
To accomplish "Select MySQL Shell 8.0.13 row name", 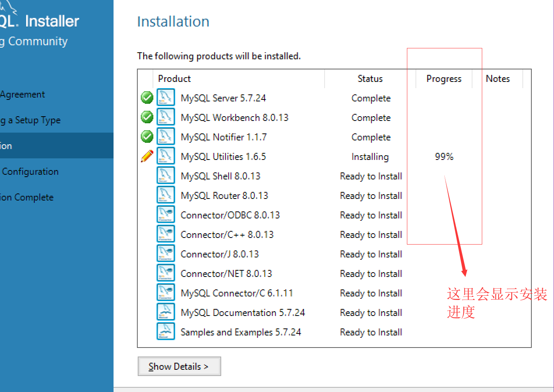I will 220,176.
